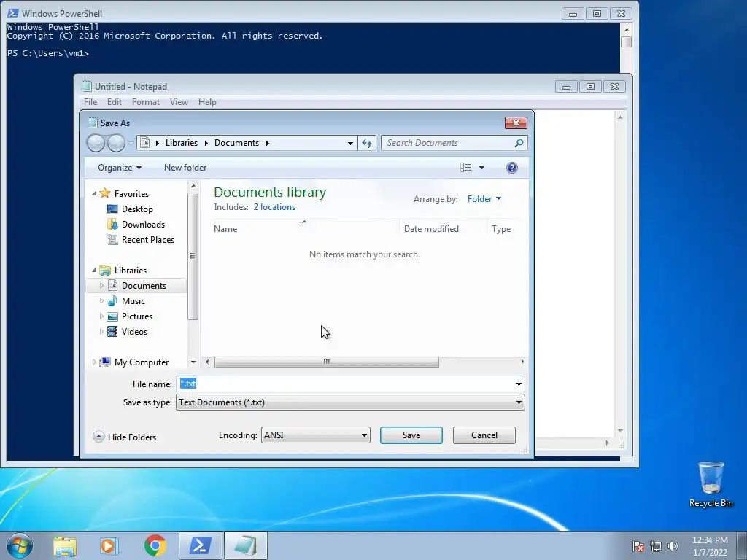Select Desktop under Favorites
The height and width of the screenshot is (560, 747).
[x=137, y=209]
